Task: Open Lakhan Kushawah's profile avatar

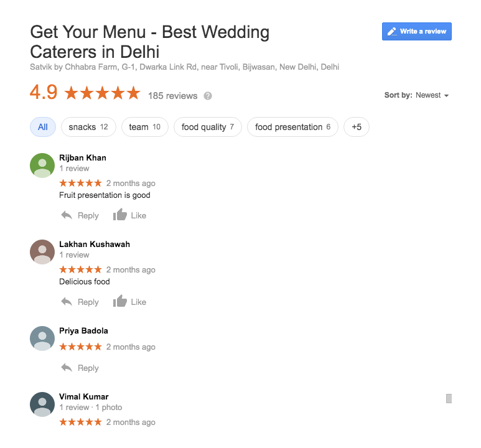Action: point(42,252)
